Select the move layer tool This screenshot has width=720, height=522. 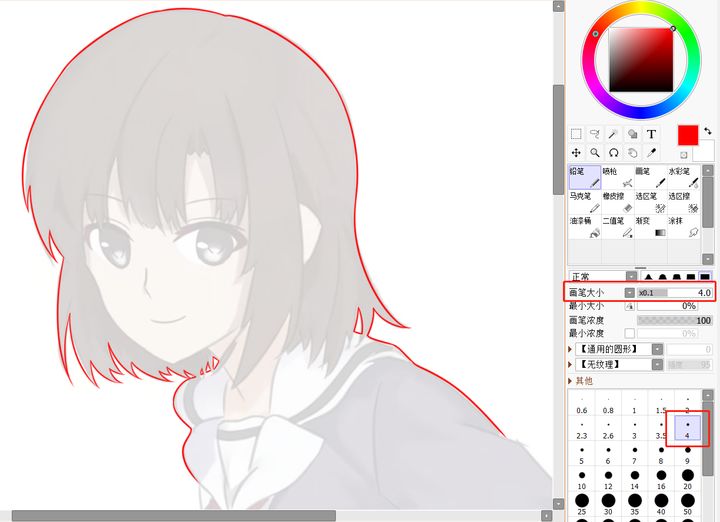click(x=576, y=153)
